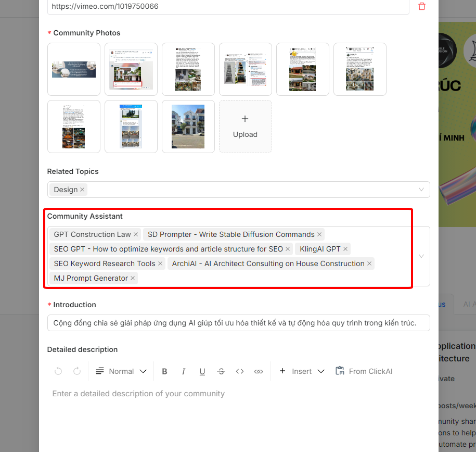
Task: Apply underline formatting in editor
Action: 202,371
